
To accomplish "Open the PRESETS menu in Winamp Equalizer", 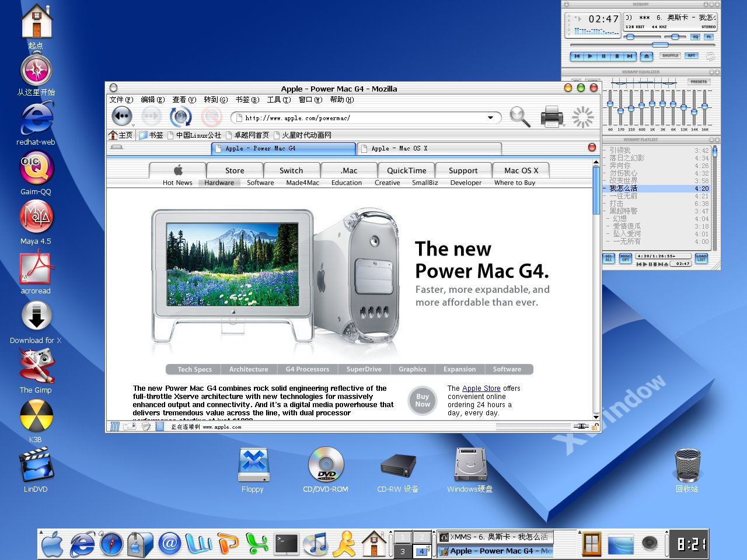I will tap(699, 82).
